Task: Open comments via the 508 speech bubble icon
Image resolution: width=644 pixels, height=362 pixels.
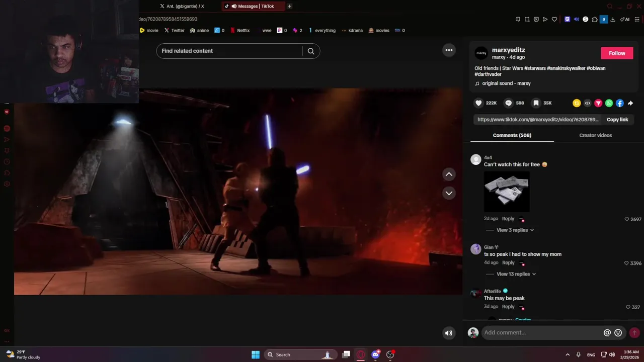Action: coord(509,103)
